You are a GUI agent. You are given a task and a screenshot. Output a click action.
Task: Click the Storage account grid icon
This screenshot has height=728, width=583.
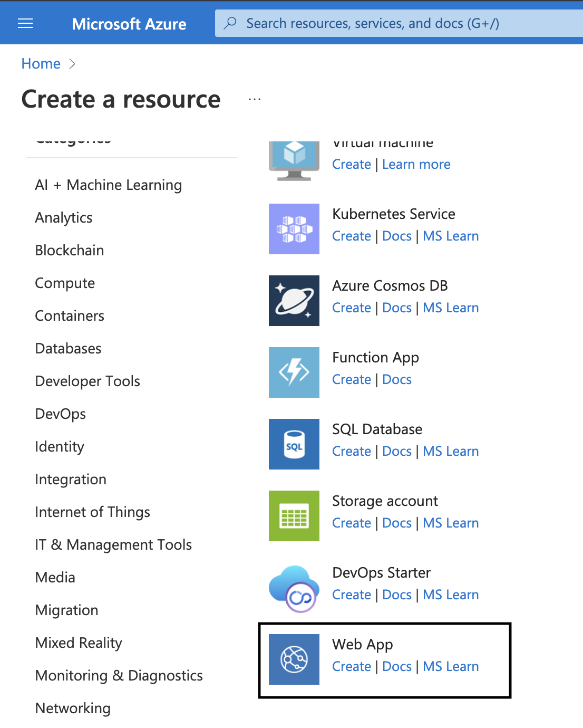click(294, 516)
